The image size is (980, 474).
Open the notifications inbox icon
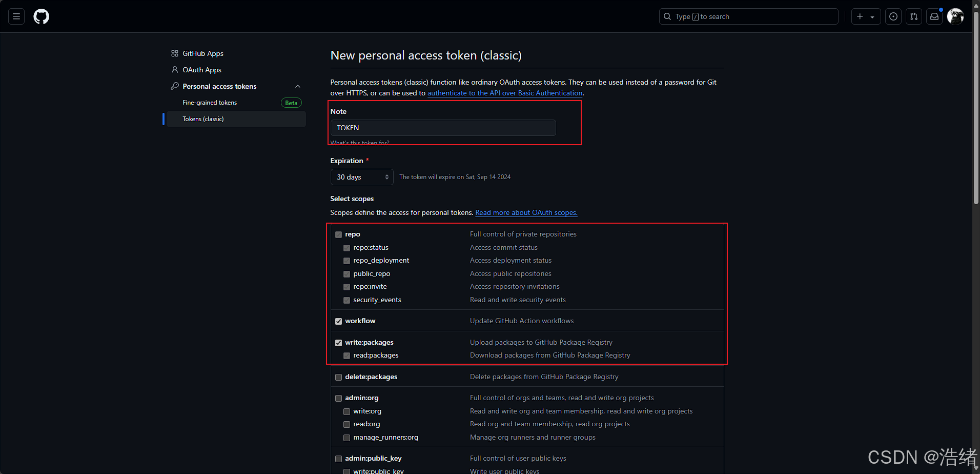tap(934, 16)
